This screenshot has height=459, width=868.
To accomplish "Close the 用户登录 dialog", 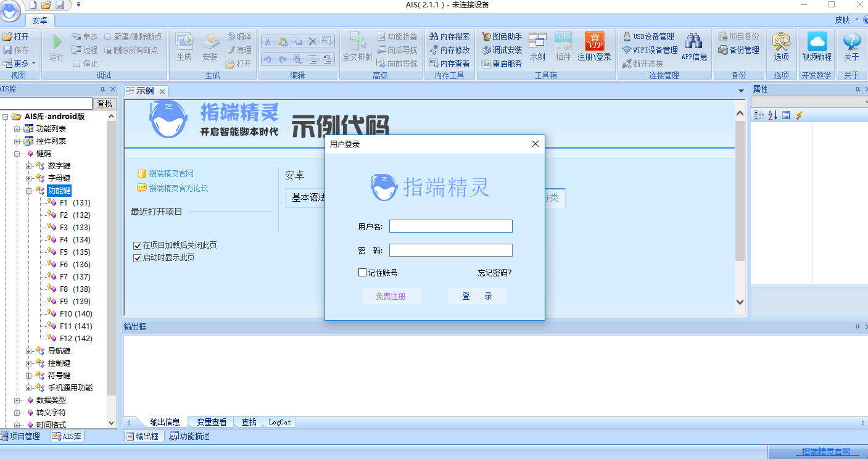I will click(x=535, y=144).
